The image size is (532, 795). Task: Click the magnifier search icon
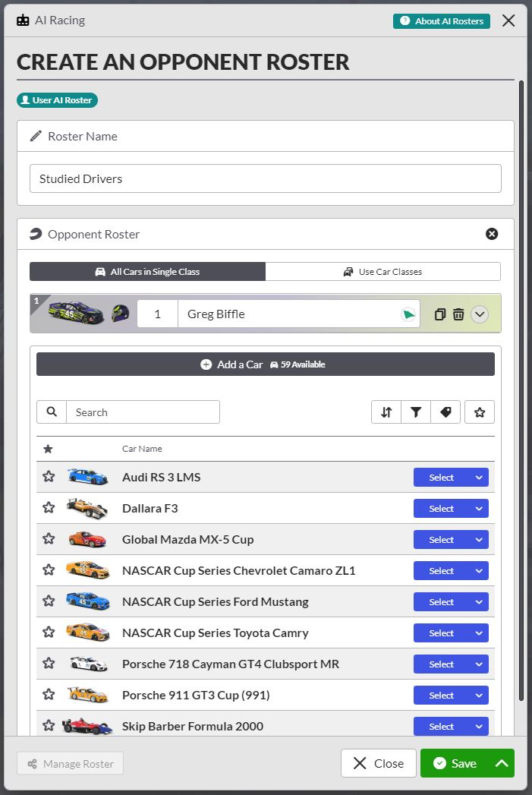52,412
